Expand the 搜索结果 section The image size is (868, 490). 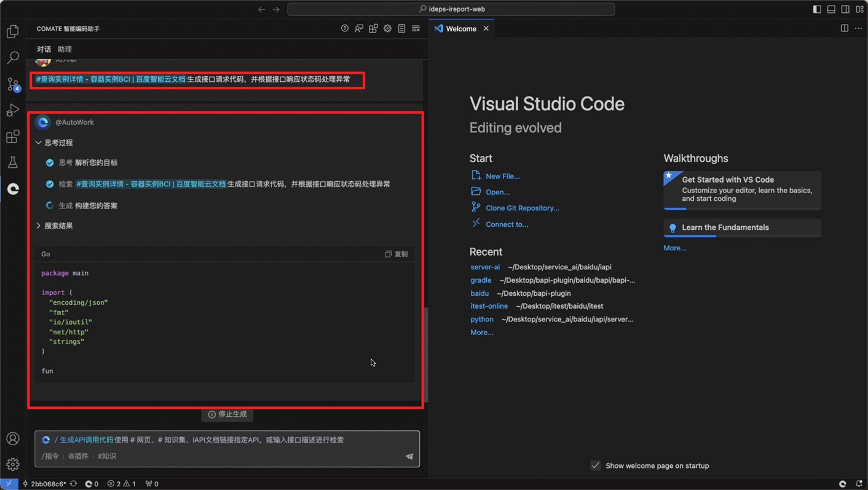(54, 226)
